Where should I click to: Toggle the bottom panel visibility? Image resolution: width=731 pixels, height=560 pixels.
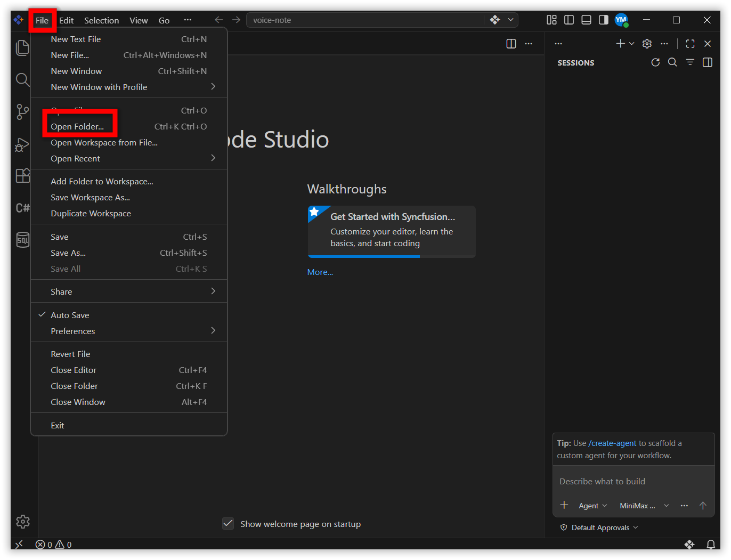(x=586, y=20)
